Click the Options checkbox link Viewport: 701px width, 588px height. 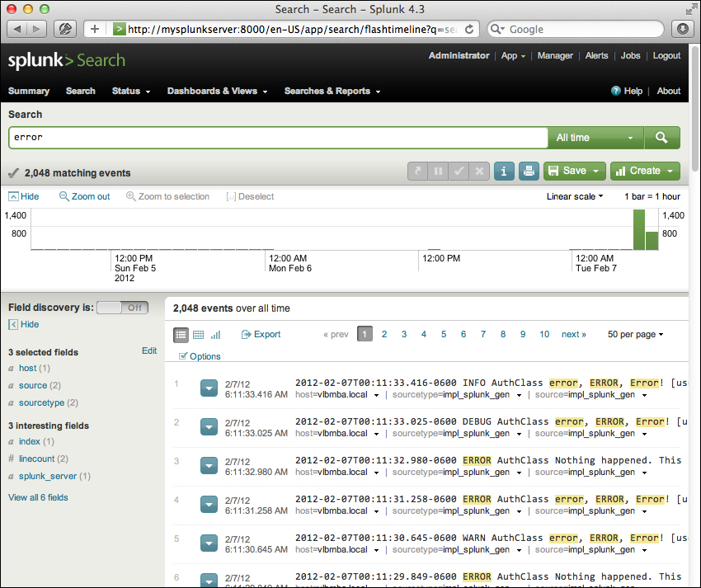tap(200, 356)
